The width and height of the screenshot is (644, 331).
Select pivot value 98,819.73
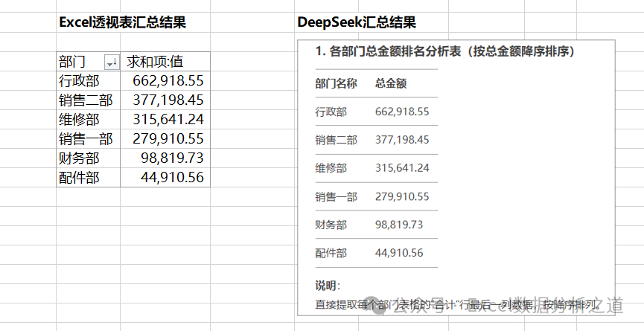tap(165, 158)
